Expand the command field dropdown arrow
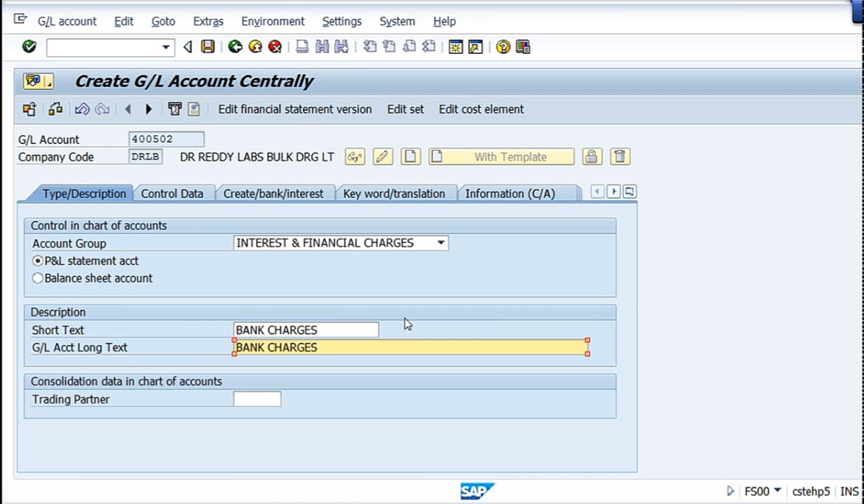 coord(166,47)
